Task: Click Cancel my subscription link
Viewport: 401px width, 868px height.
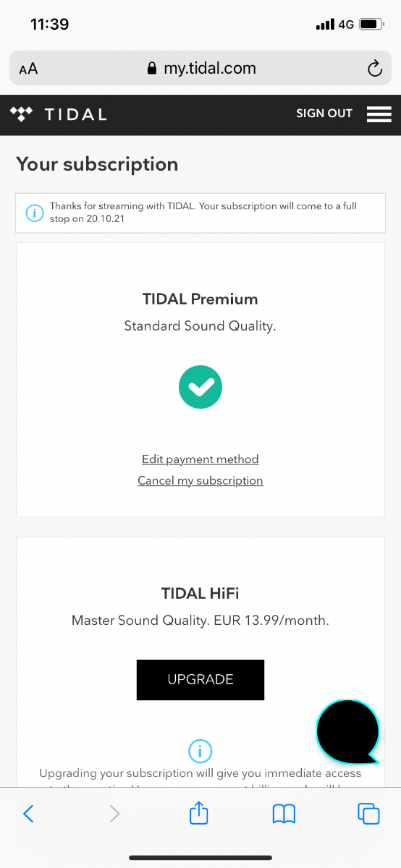Action: coord(200,480)
